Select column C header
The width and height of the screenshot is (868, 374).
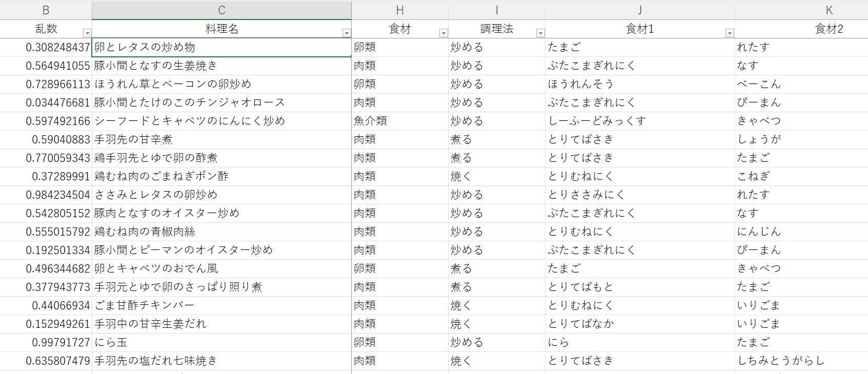pos(221,10)
